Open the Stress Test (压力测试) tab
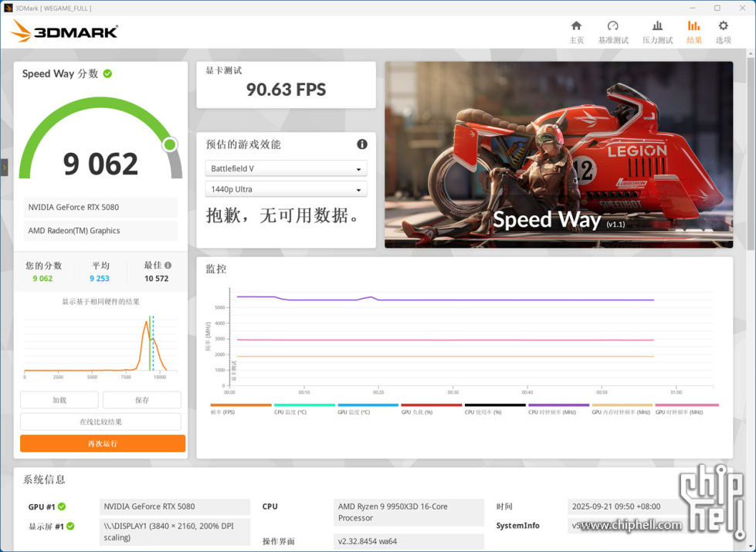This screenshot has width=756, height=552. coord(657,32)
